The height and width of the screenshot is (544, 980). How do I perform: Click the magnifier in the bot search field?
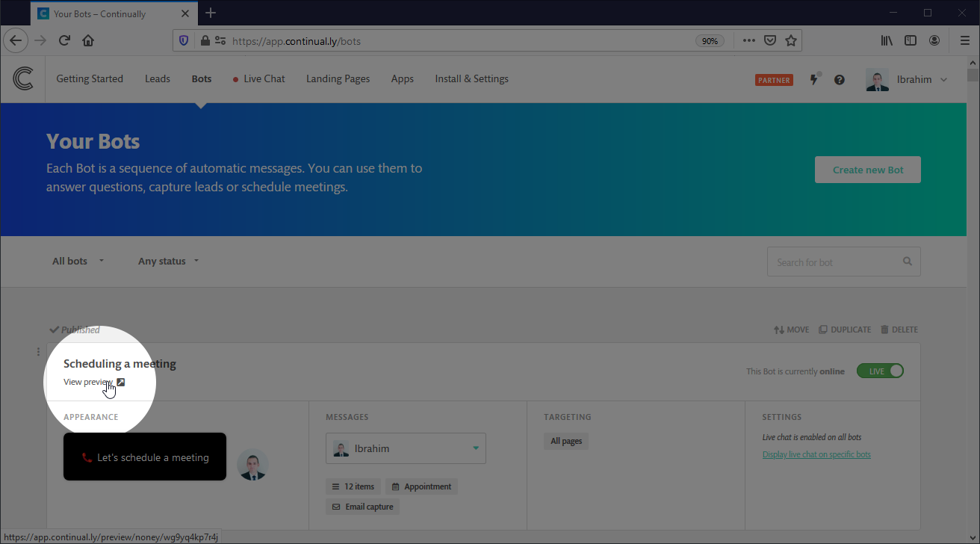point(907,262)
